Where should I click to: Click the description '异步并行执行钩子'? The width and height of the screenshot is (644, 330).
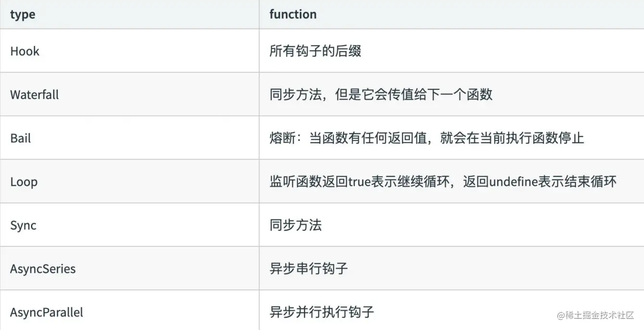tap(322, 312)
